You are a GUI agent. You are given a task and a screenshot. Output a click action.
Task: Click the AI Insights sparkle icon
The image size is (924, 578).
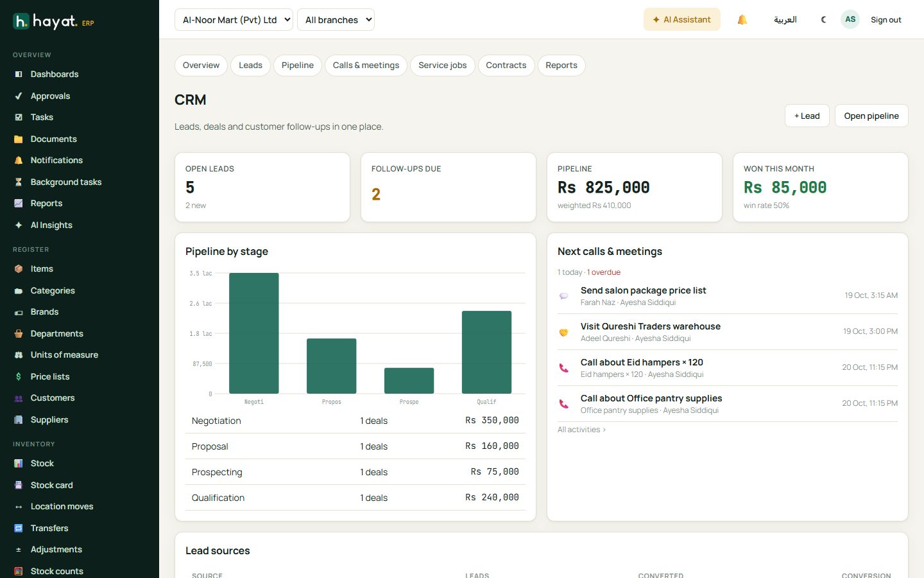coord(19,225)
